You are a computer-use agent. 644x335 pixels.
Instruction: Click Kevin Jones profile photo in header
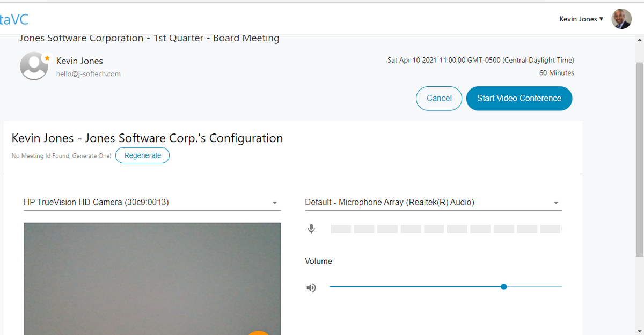[x=621, y=19]
